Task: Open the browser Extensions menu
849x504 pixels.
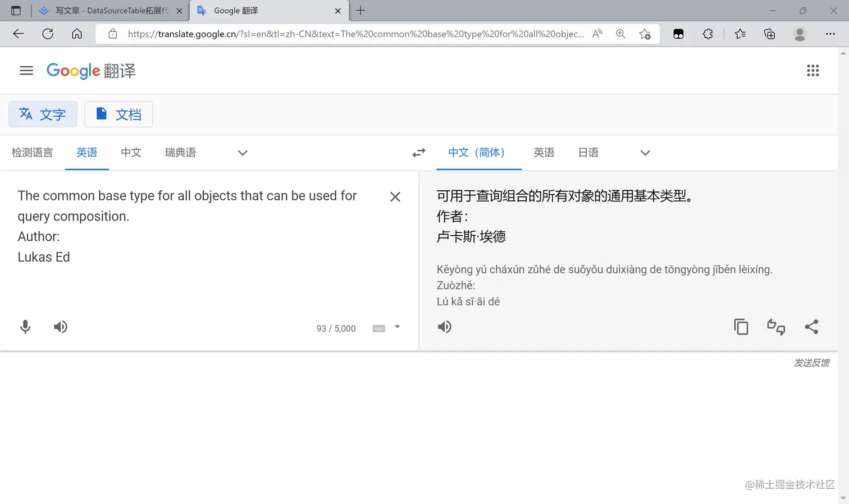Action: tap(708, 34)
